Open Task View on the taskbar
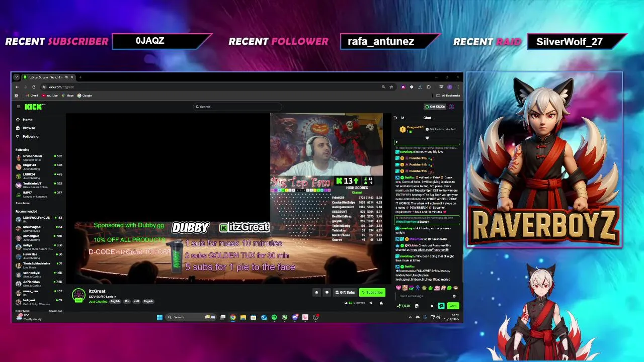Screen dimensions: 644x362 (222, 317)
